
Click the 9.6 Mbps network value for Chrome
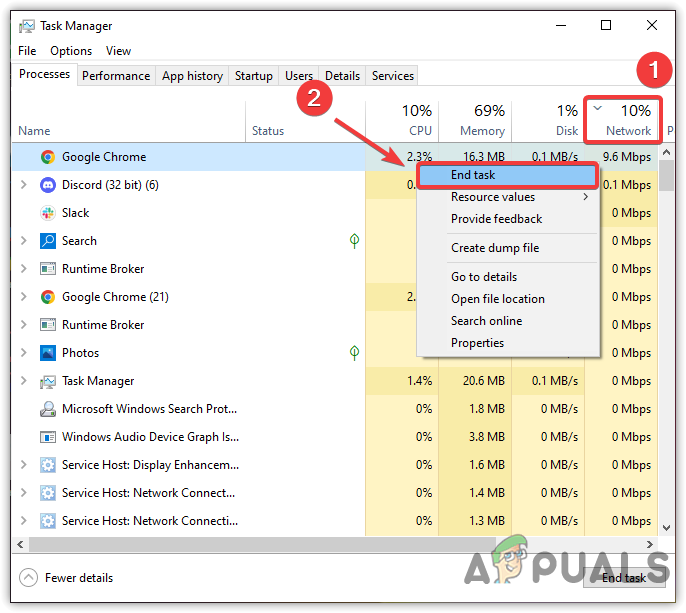point(627,157)
